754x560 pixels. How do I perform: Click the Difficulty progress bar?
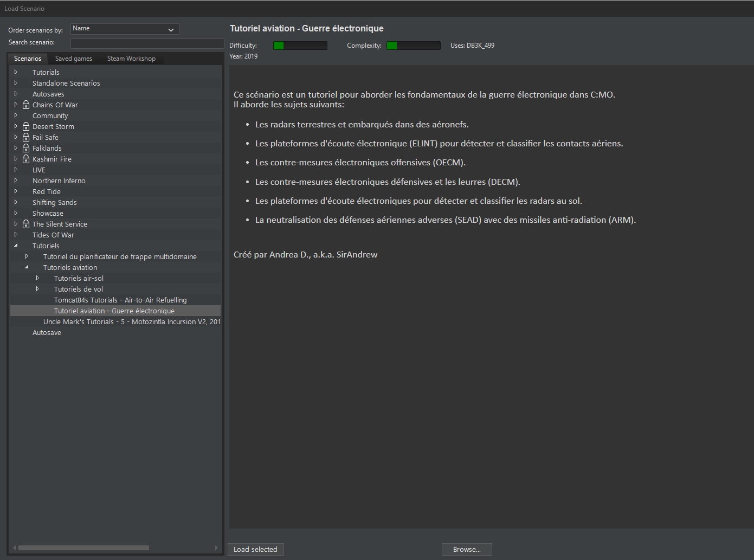(300, 46)
